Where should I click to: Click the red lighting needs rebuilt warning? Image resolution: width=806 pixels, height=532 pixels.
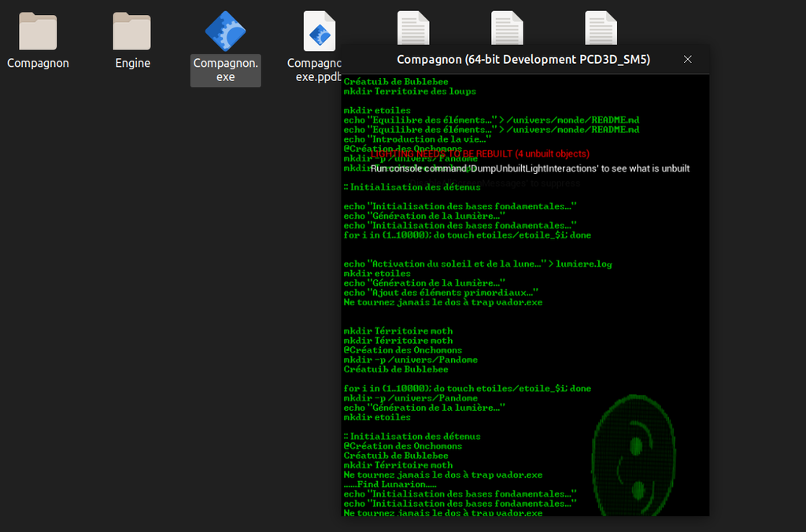pos(480,153)
